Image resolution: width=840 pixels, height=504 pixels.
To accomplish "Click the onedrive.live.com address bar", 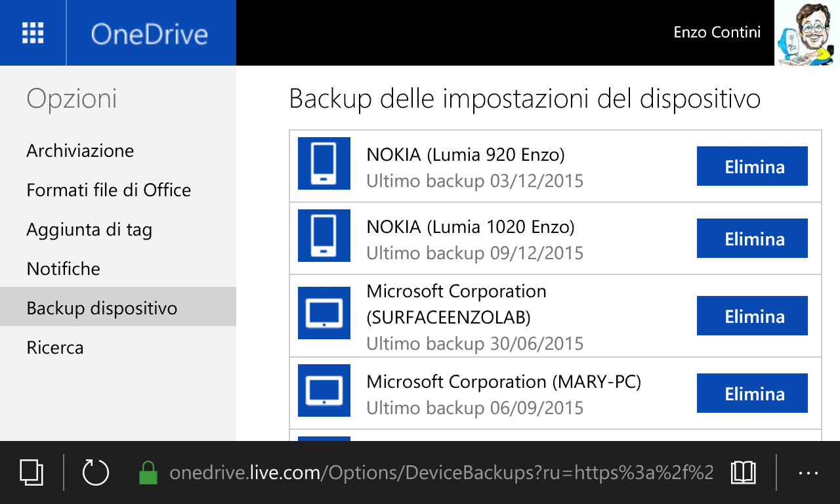I will pyautogui.click(x=441, y=472).
